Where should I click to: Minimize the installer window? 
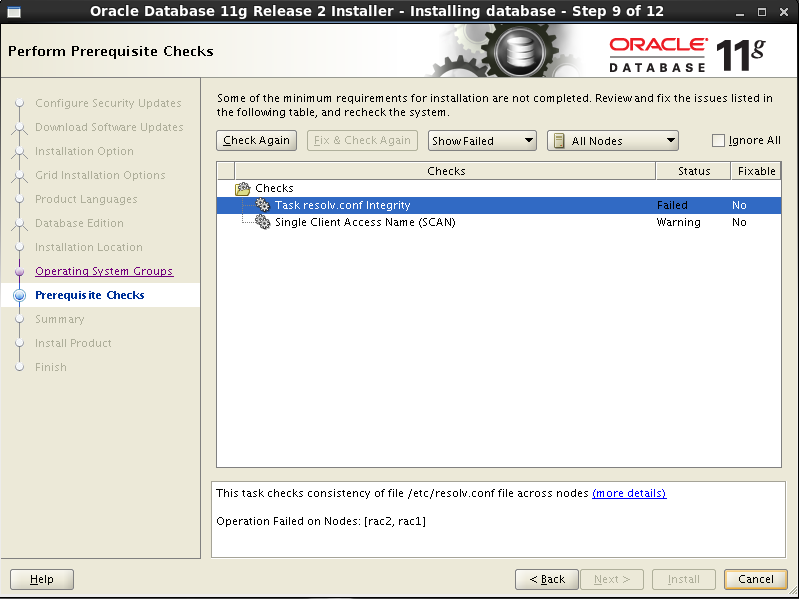tap(739, 12)
